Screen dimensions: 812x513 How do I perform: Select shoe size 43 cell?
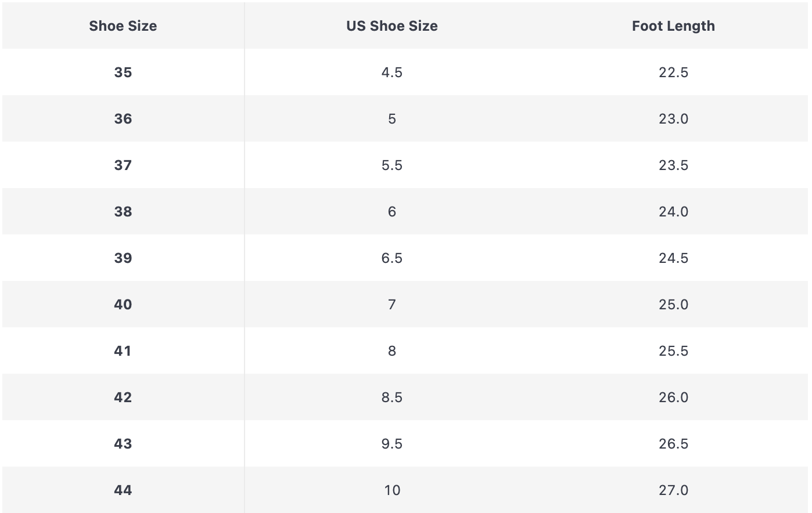(123, 444)
